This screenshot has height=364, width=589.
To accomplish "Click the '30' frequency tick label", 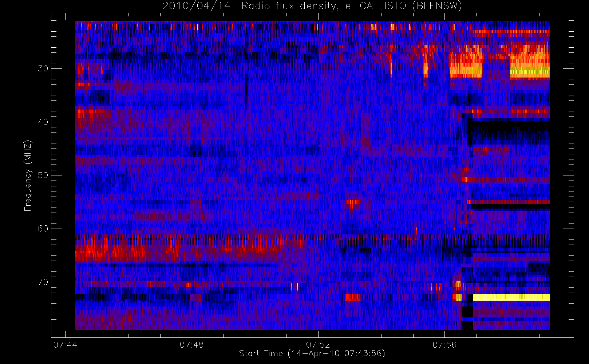I will click(x=43, y=69).
